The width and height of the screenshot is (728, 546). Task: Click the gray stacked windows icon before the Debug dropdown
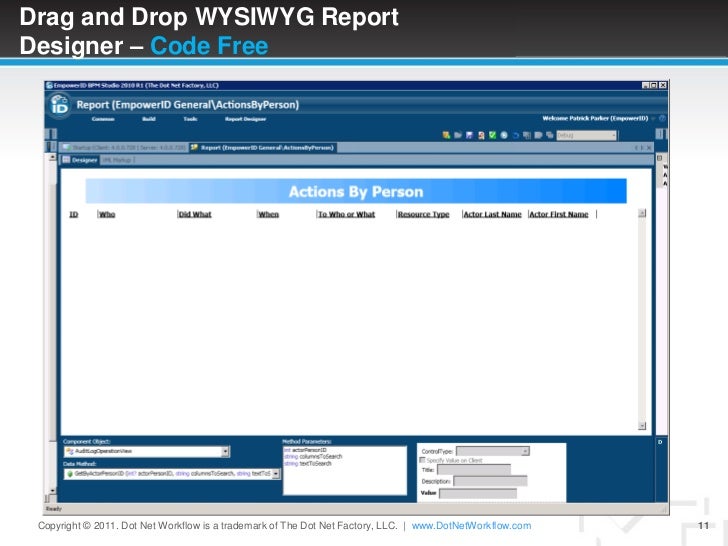550,135
